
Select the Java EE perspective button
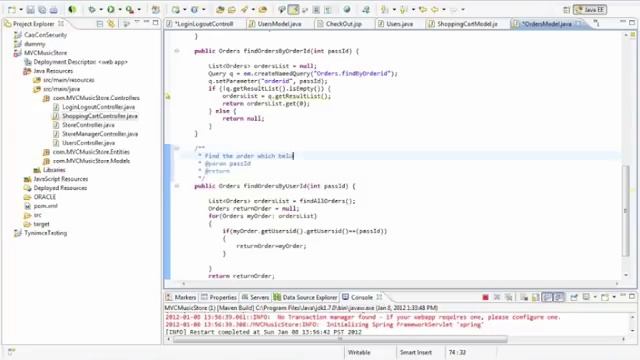click(x=590, y=9)
